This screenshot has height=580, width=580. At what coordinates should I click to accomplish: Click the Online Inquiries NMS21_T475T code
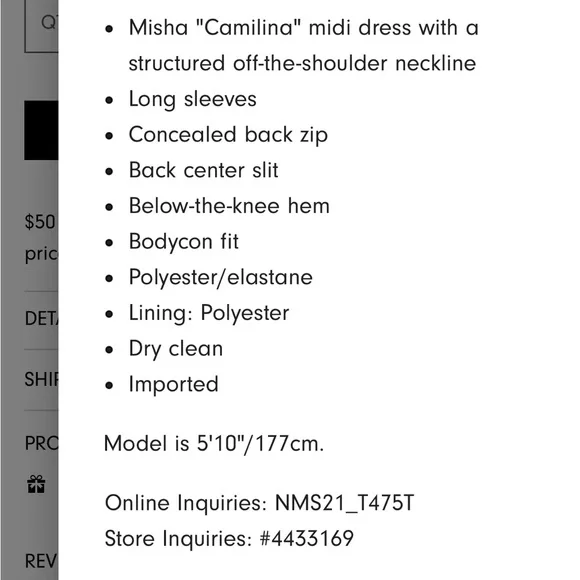click(x=344, y=503)
